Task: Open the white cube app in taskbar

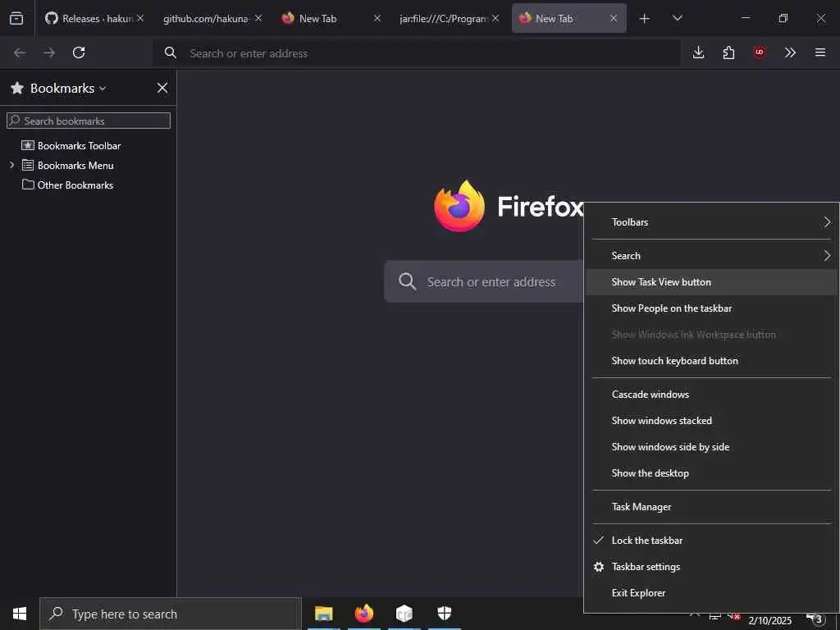Action: (x=404, y=614)
